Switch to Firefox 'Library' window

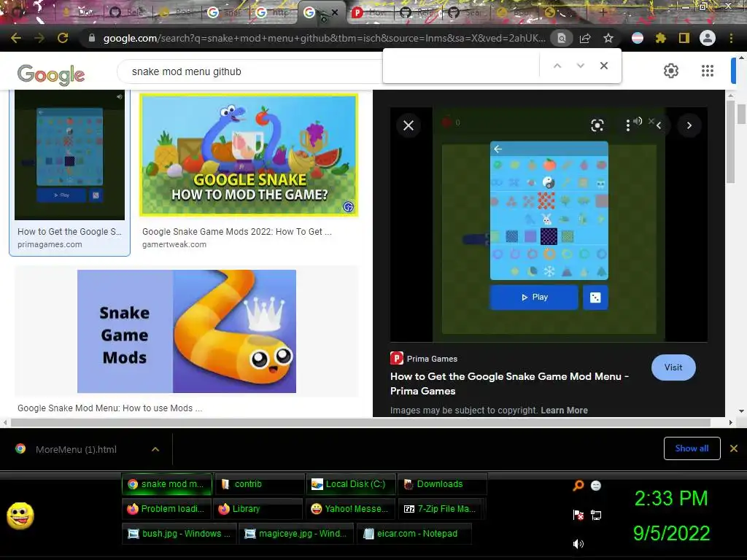tap(258, 508)
